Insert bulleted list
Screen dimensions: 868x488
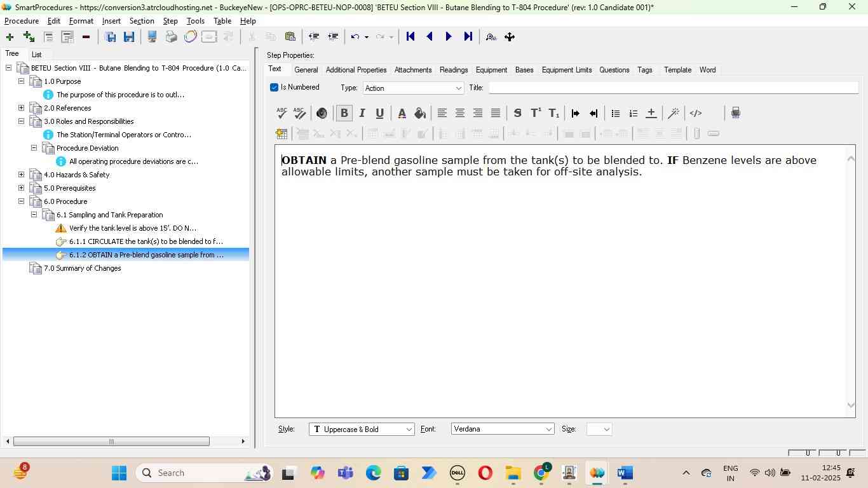[x=615, y=113]
